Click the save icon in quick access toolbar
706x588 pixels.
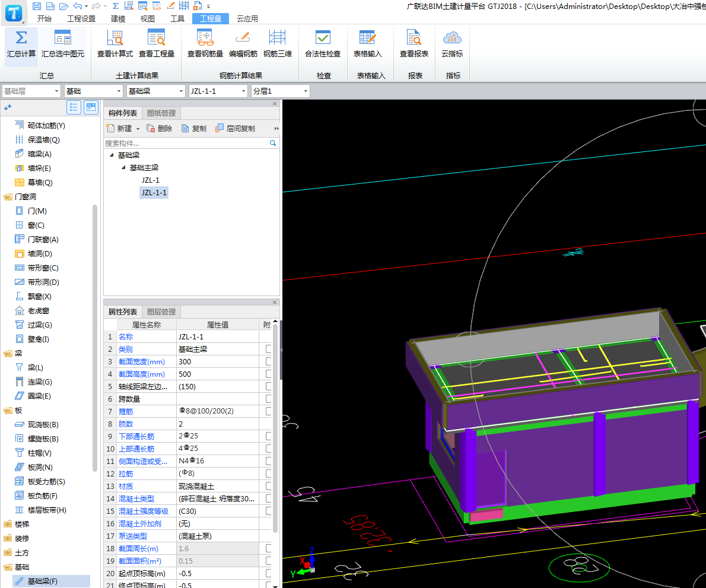pyautogui.click(x=37, y=6)
